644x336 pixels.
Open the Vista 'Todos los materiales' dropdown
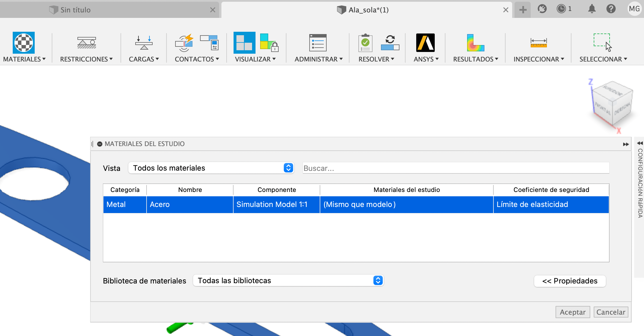pos(211,168)
